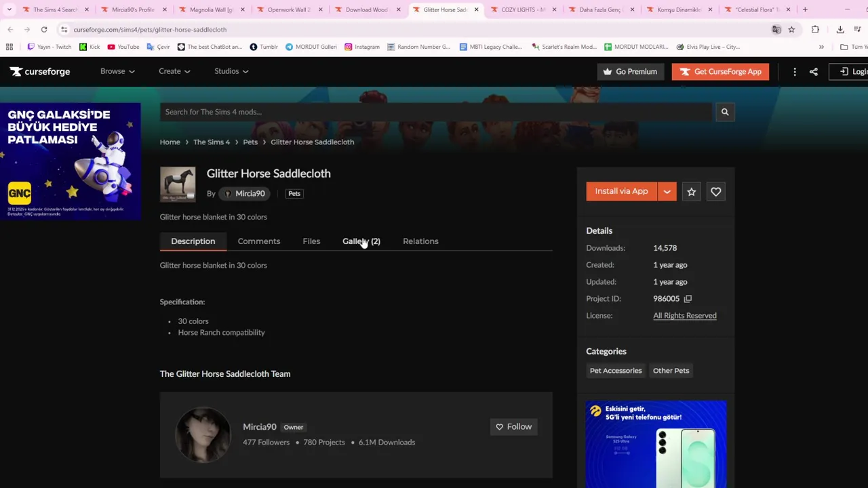Like the project with heart icon
This screenshot has height=488, width=868.
[715, 192]
